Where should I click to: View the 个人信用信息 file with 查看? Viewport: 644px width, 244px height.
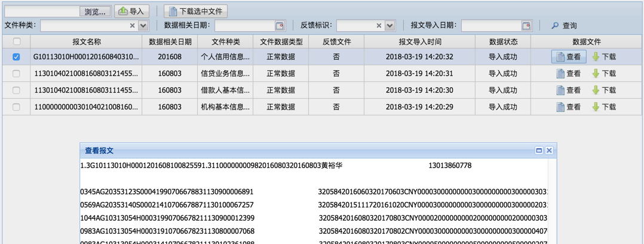tap(568, 57)
